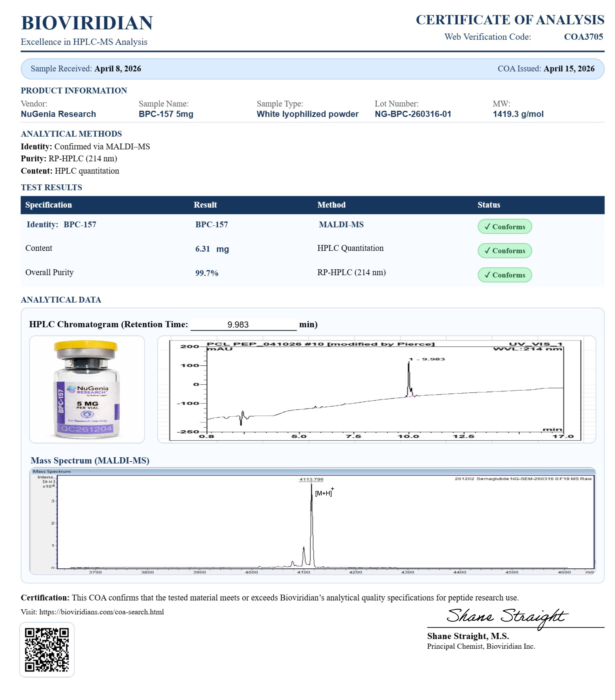Click the Overall Purity Conforms badge

coord(504,275)
